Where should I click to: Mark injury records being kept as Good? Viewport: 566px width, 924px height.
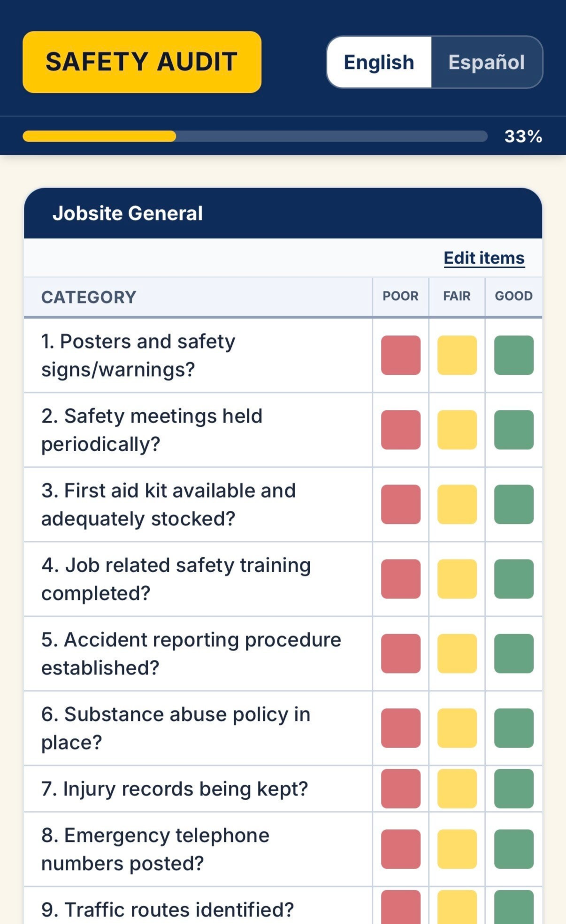coord(514,788)
